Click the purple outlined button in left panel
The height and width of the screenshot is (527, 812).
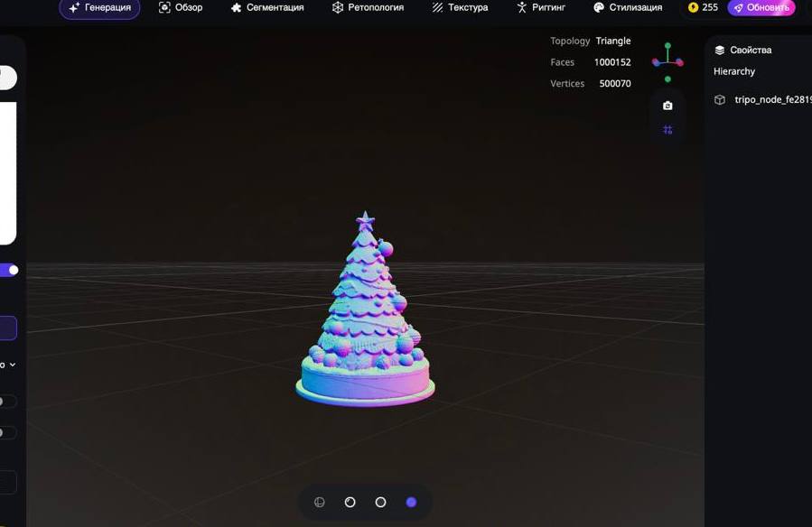8,328
